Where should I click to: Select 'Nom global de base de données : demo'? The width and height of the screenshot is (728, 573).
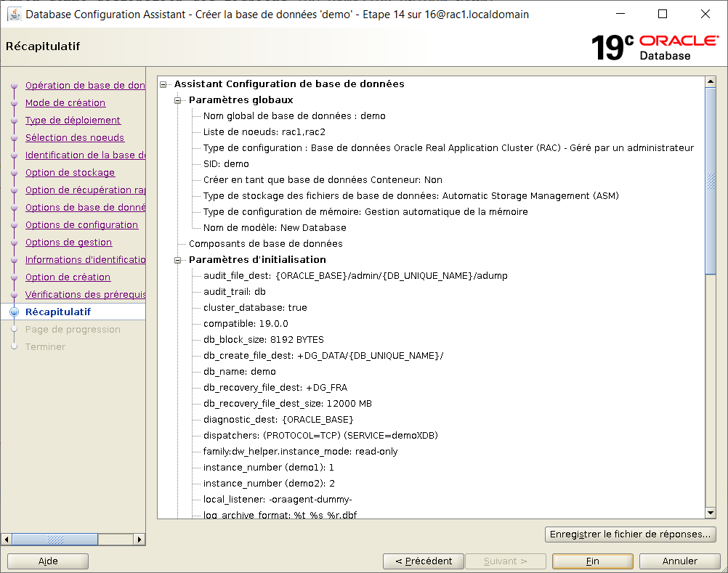[x=294, y=116]
